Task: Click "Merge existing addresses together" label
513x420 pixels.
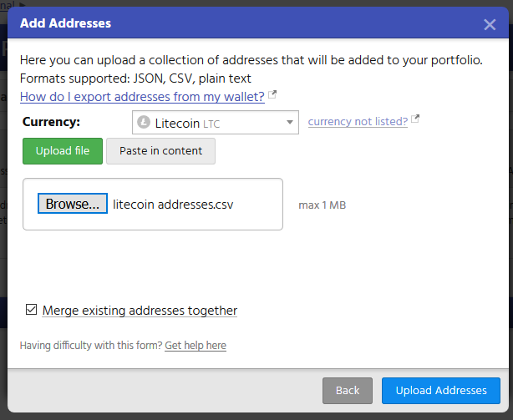Action: click(140, 311)
